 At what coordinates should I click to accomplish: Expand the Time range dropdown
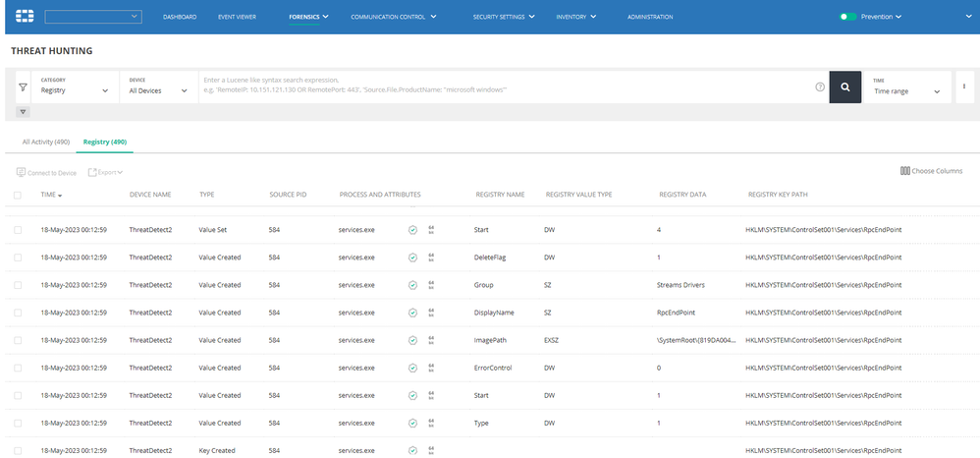point(907,90)
